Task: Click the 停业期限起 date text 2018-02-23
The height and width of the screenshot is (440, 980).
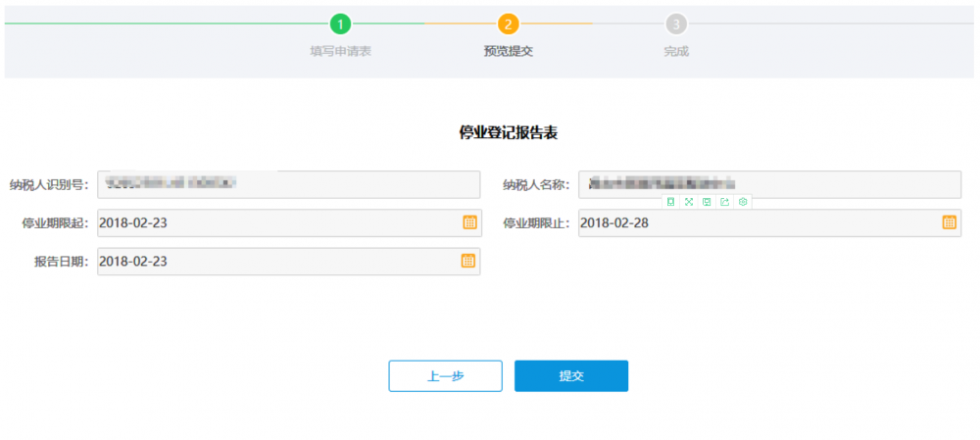Action: 133,222
